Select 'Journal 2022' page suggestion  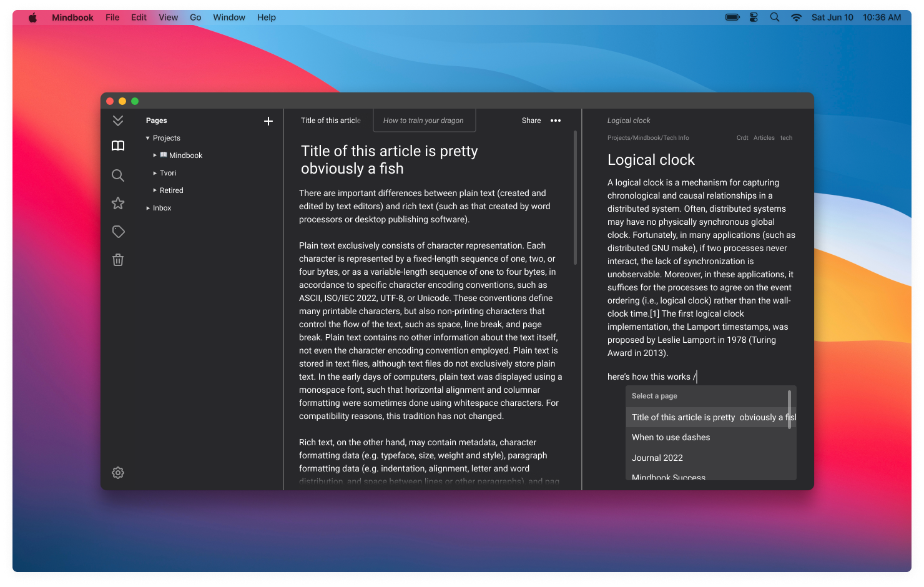[711, 458]
